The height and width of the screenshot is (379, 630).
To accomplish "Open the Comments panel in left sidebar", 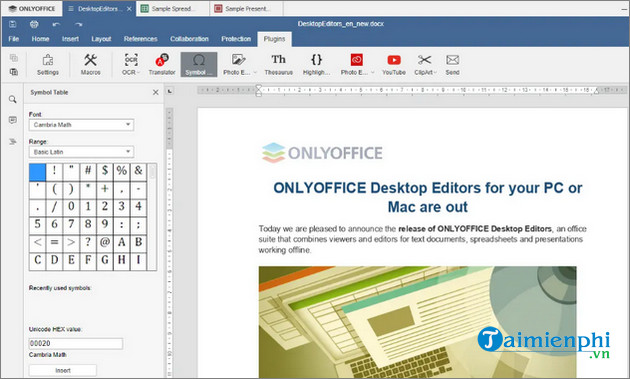I will tap(13, 120).
